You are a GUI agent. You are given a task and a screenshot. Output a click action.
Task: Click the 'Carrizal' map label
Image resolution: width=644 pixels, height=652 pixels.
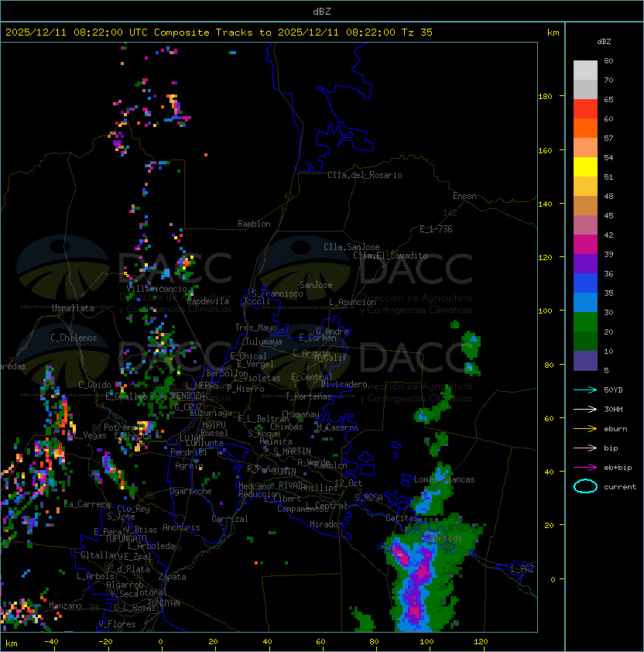pyautogui.click(x=230, y=519)
